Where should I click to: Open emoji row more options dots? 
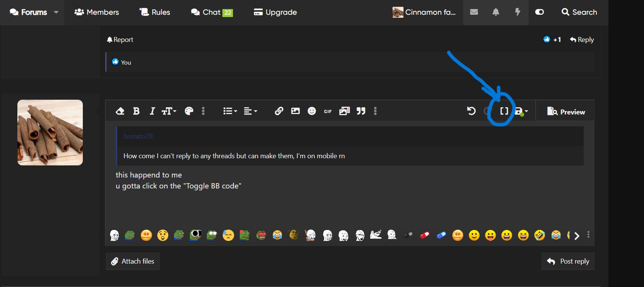click(x=588, y=235)
